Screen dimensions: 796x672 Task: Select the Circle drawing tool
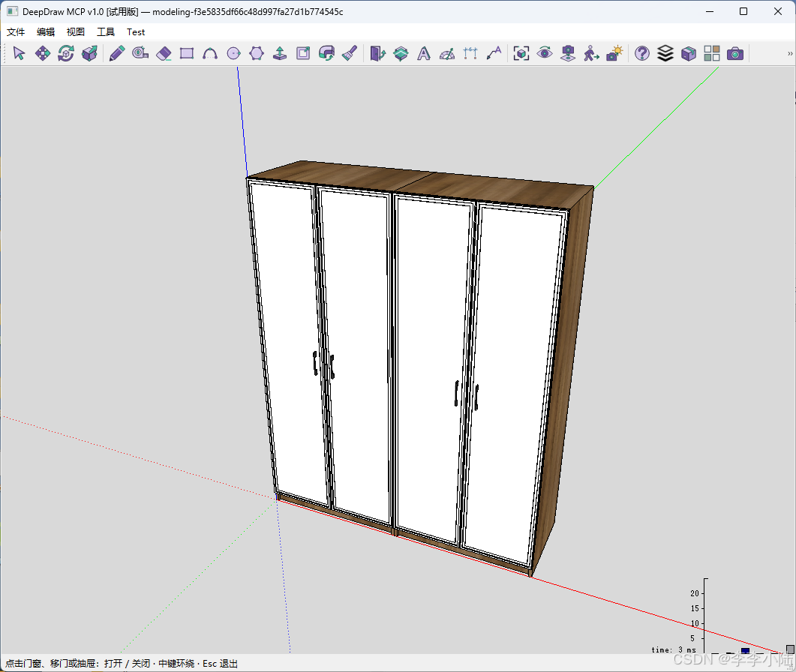[233, 53]
